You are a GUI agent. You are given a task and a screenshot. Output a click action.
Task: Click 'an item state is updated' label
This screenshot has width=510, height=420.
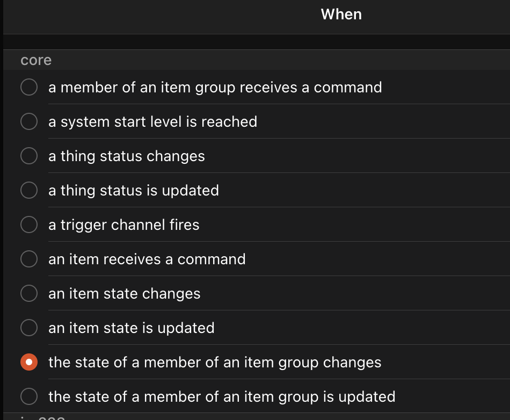pyautogui.click(x=132, y=328)
